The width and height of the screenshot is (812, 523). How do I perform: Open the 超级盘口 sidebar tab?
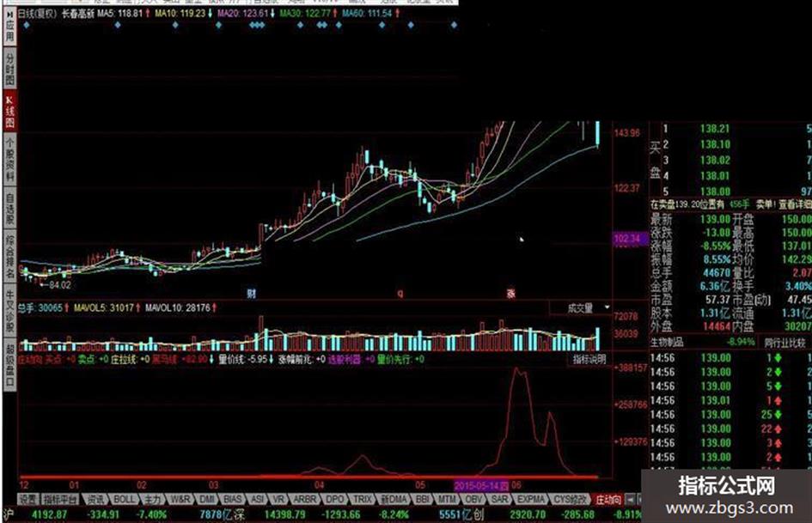[x=9, y=363]
